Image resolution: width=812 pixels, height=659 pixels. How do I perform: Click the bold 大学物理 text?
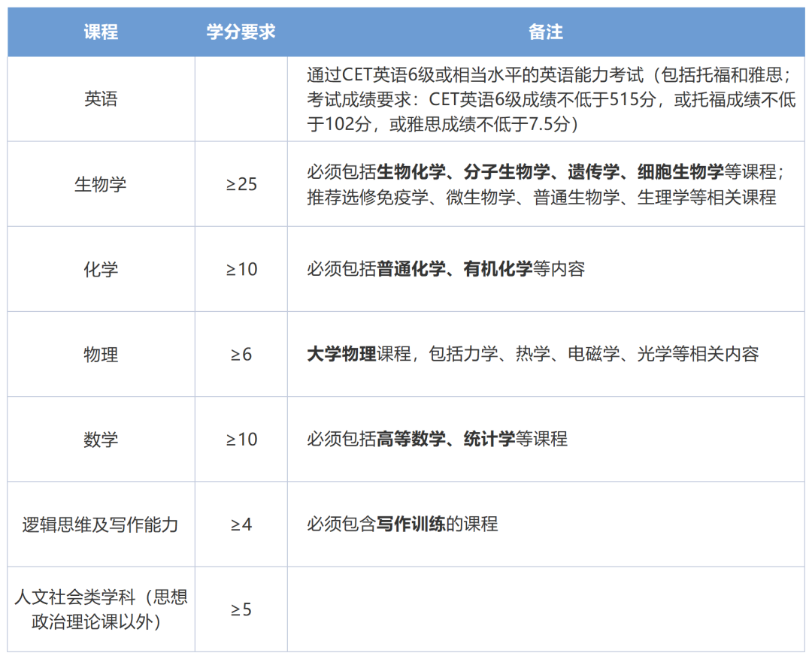pyautogui.click(x=341, y=354)
